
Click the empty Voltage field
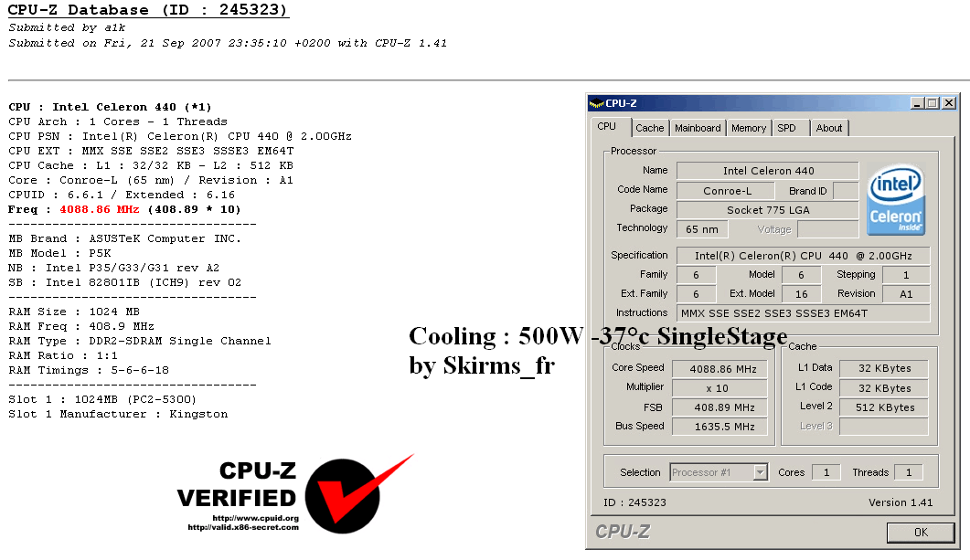pos(827,229)
